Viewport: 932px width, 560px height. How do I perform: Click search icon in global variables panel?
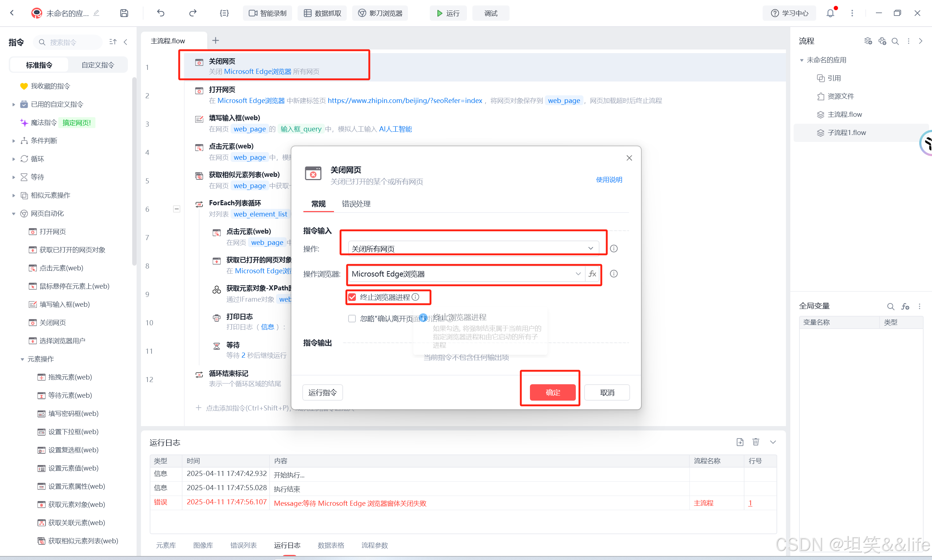tap(890, 306)
